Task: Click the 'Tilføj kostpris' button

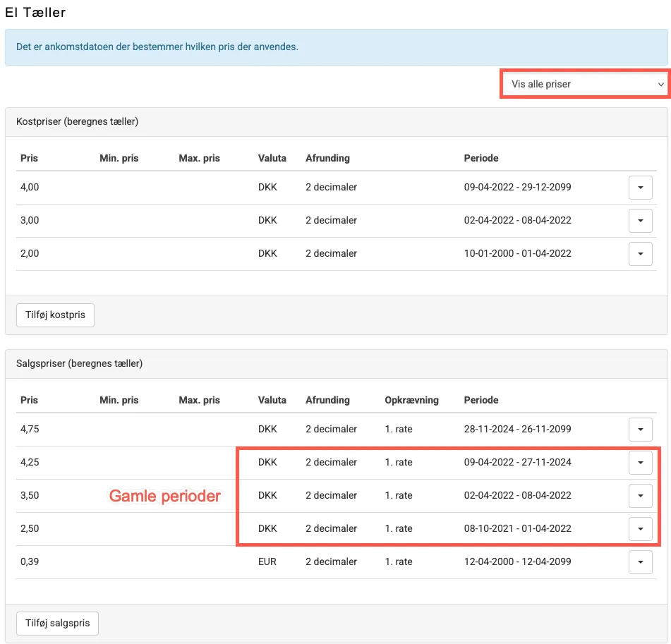Action: click(x=55, y=315)
